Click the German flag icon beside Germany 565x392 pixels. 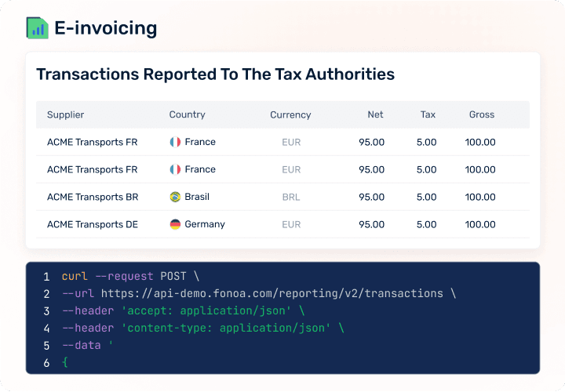coord(175,224)
